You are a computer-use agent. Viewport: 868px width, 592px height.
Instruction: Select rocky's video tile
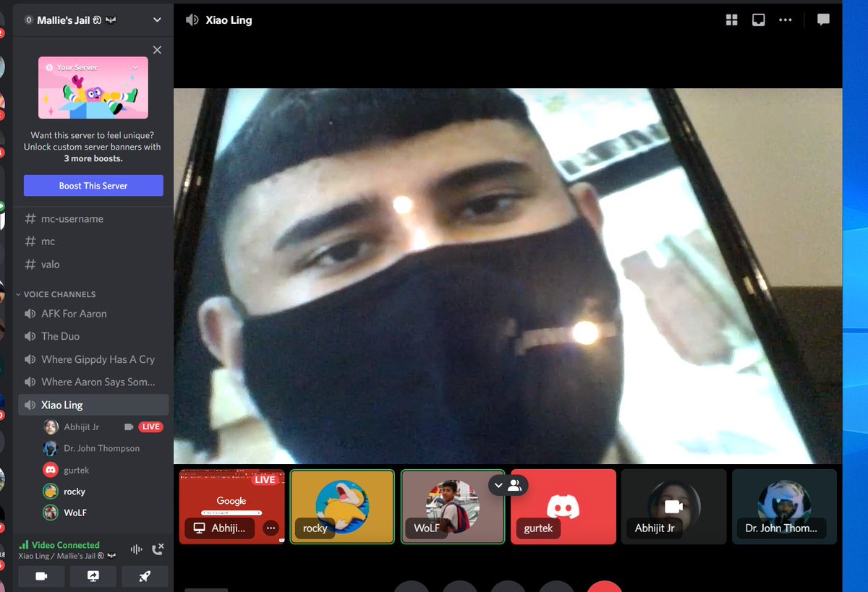coord(342,507)
